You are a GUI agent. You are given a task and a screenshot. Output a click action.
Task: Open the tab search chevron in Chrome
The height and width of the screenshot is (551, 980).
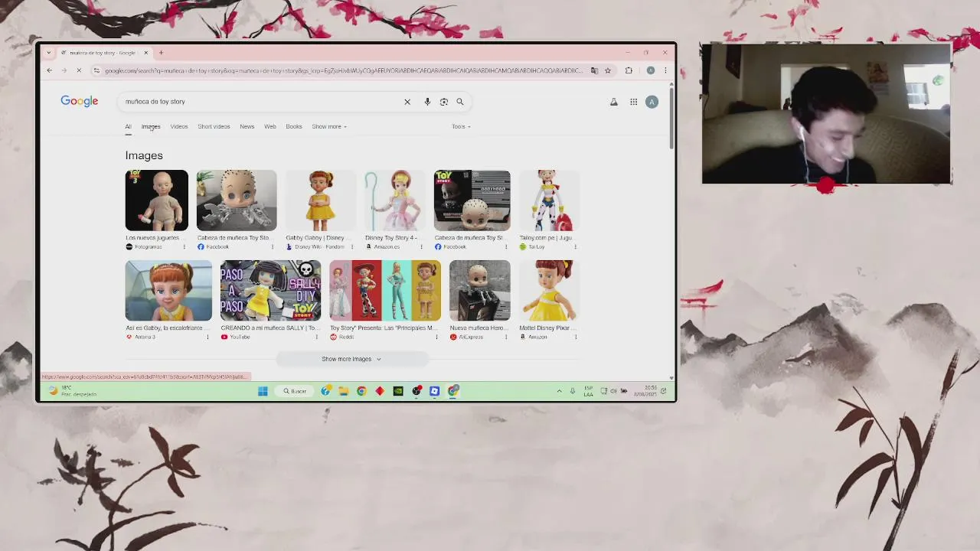tap(49, 53)
